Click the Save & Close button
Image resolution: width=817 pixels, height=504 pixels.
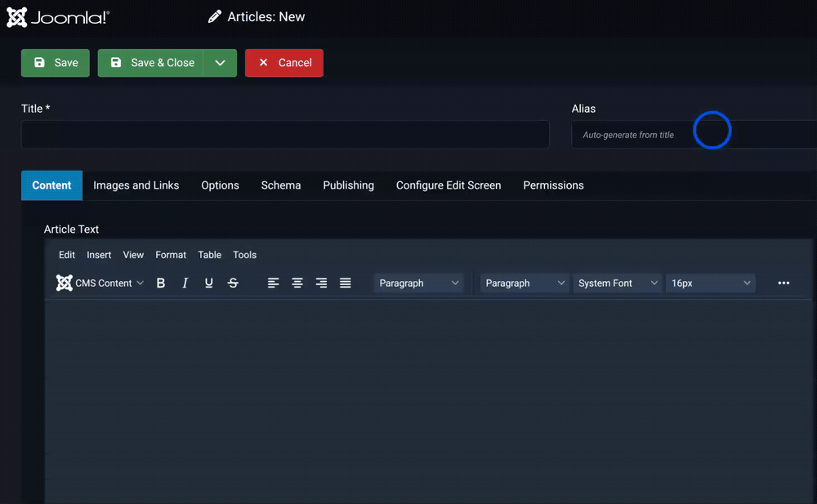coord(151,63)
